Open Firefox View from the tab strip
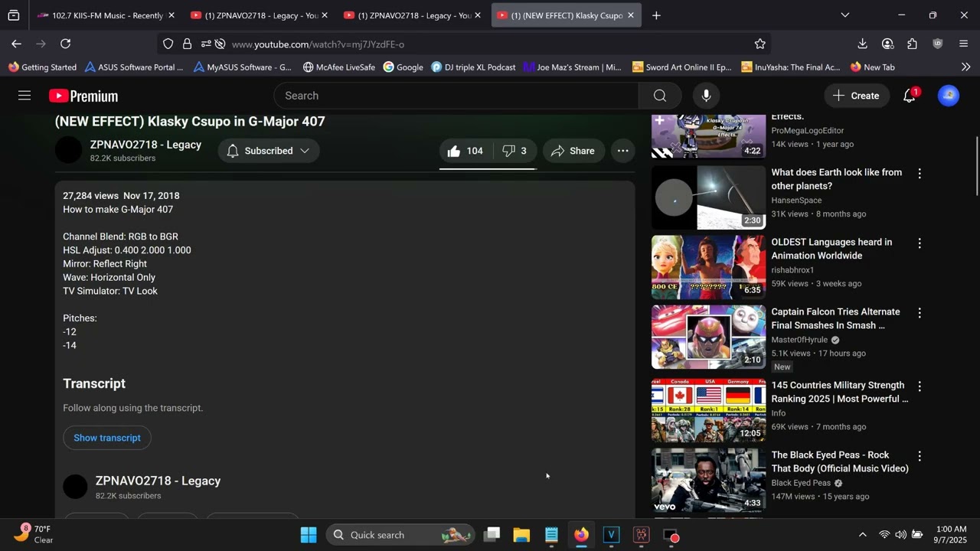This screenshot has width=980, height=551. point(14,15)
